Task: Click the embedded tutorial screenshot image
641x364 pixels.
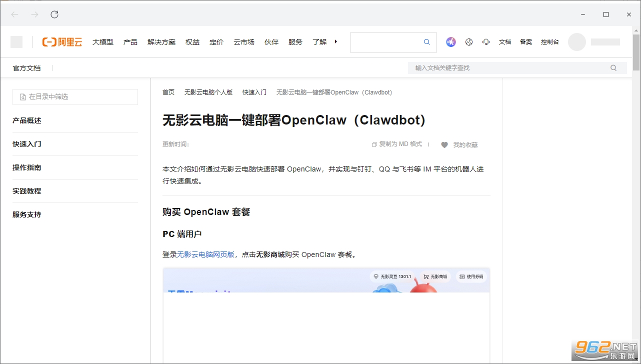Action: 326,315
